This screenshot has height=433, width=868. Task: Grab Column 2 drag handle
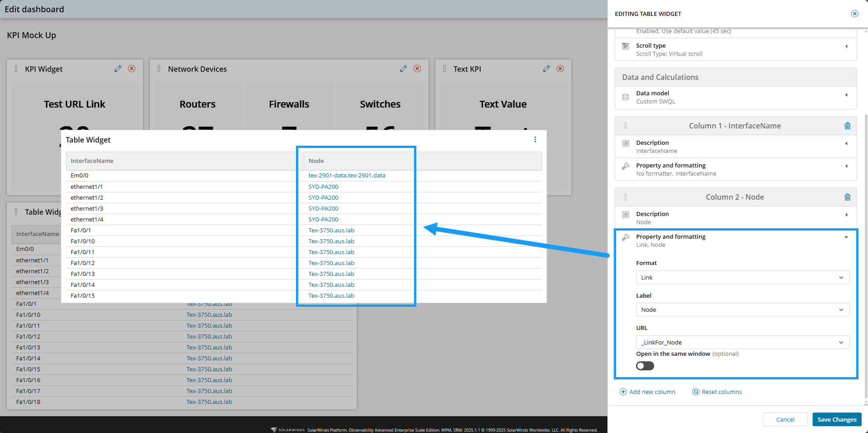coord(626,197)
